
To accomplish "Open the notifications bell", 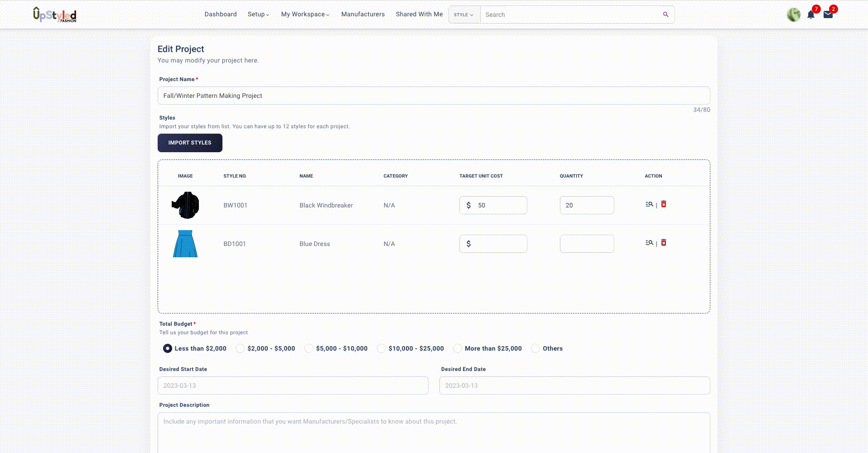I will click(x=810, y=15).
